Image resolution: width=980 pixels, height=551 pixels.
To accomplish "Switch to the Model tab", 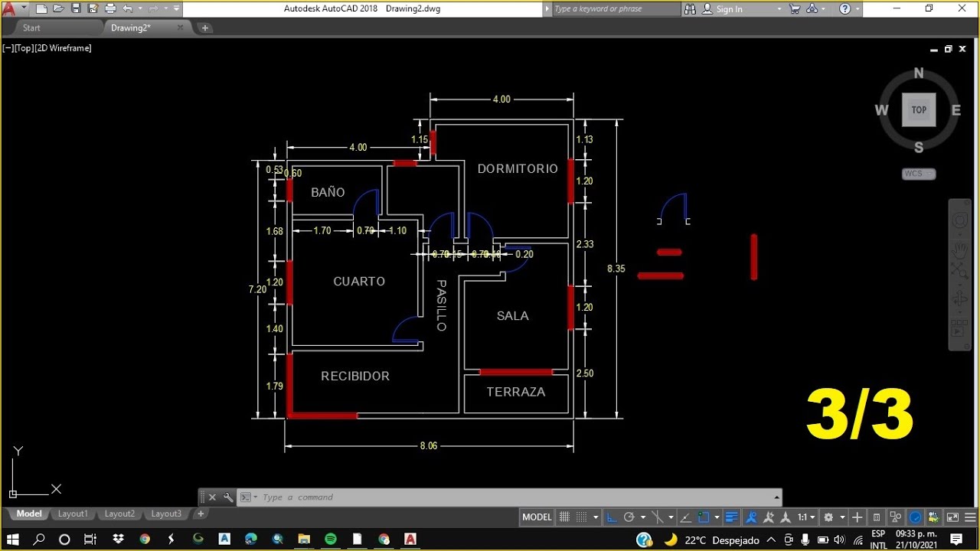I will coord(29,514).
